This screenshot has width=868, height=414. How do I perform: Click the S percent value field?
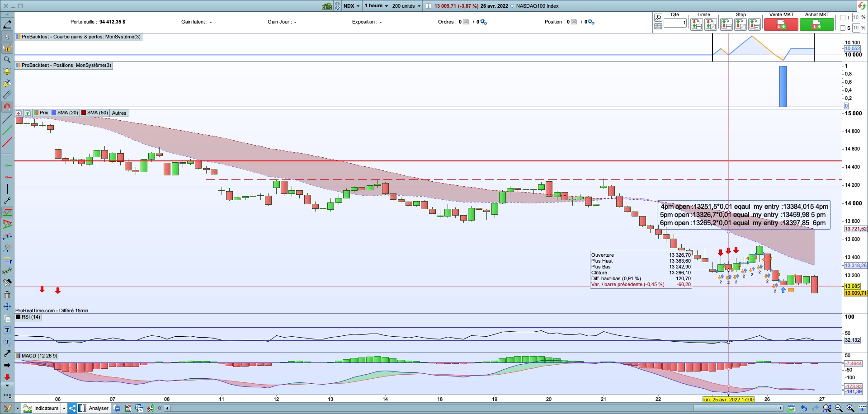[856, 28]
